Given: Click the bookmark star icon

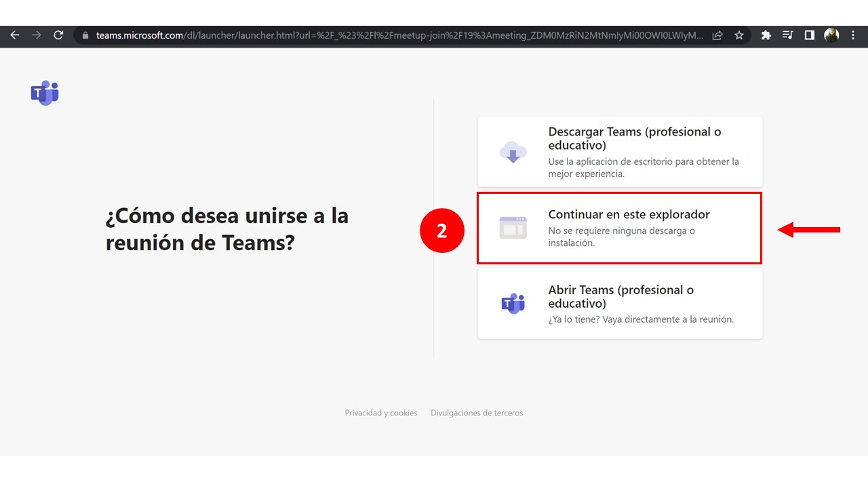Looking at the screenshot, I should 738,35.
